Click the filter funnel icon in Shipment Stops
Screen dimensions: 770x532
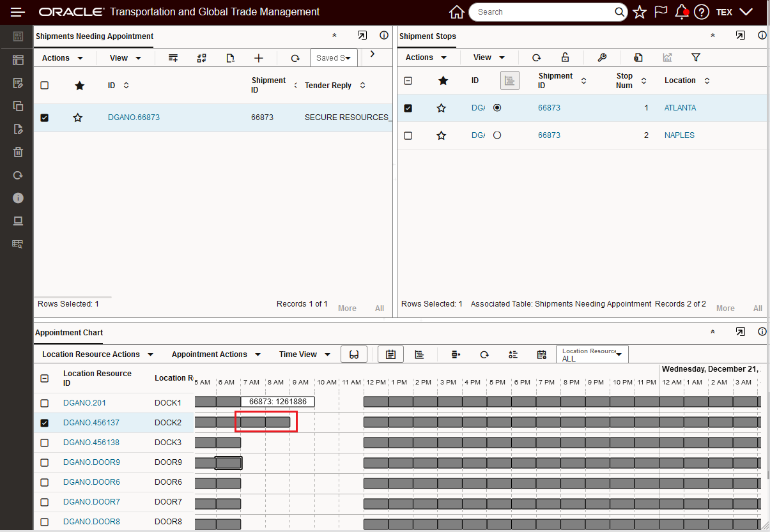click(696, 57)
